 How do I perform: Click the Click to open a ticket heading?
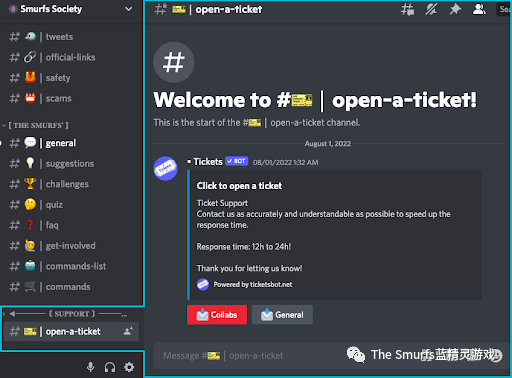(239, 186)
